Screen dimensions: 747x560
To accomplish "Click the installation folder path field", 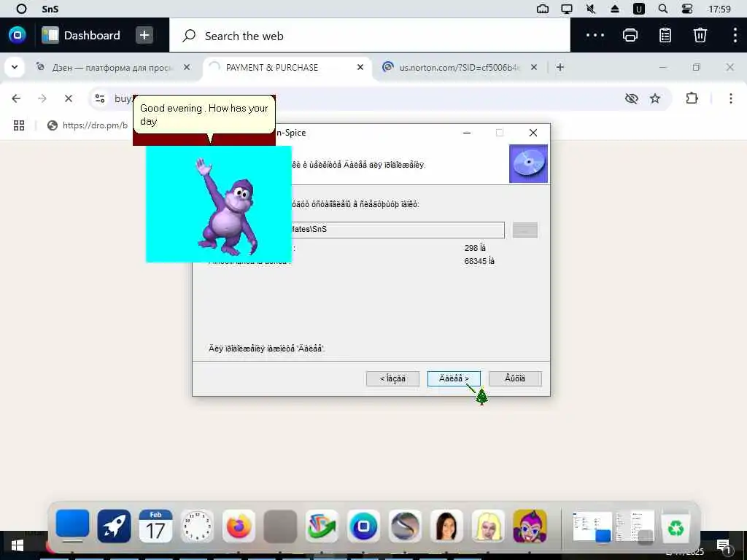I will click(396, 230).
